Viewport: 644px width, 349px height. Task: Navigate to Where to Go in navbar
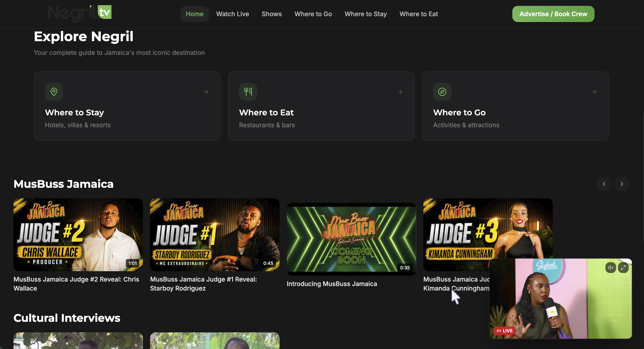point(313,14)
